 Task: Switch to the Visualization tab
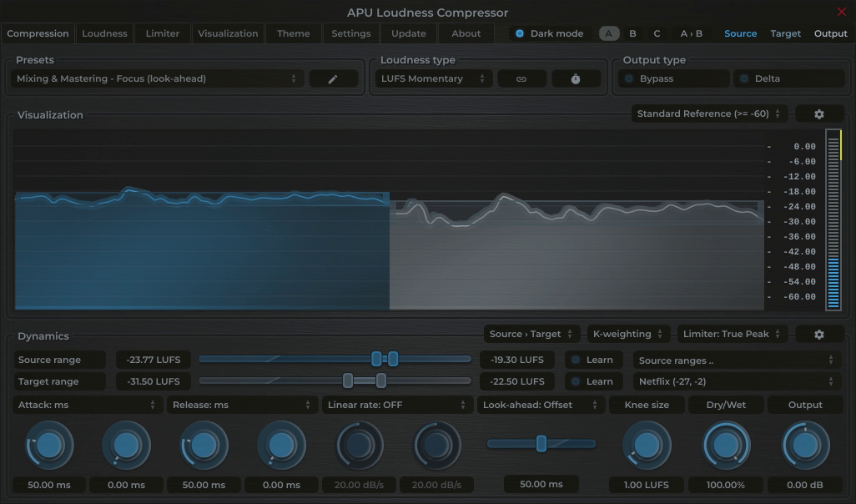tap(229, 33)
